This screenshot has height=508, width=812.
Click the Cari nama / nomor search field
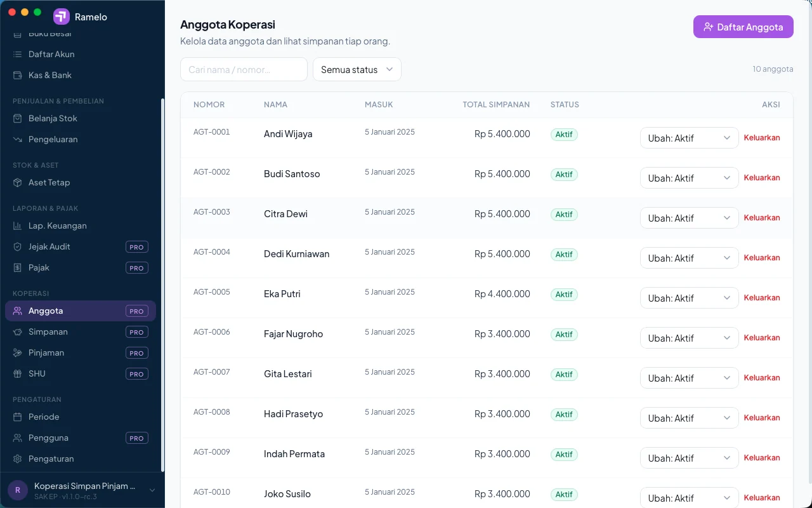(244, 69)
